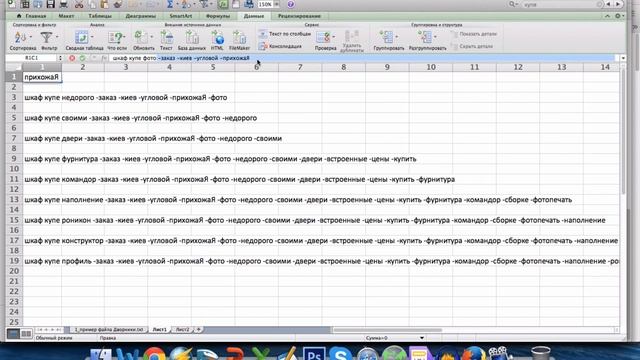This screenshot has width=640, height=360.
Task: Select cell "шкаф купе недорого" in row 3
Action: 42,98
